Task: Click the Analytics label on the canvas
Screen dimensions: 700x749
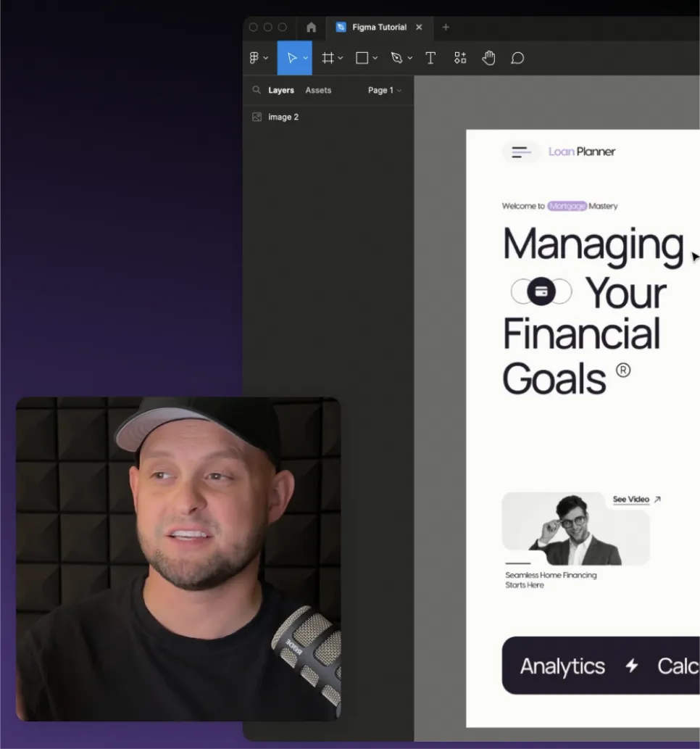Action: coord(562,666)
